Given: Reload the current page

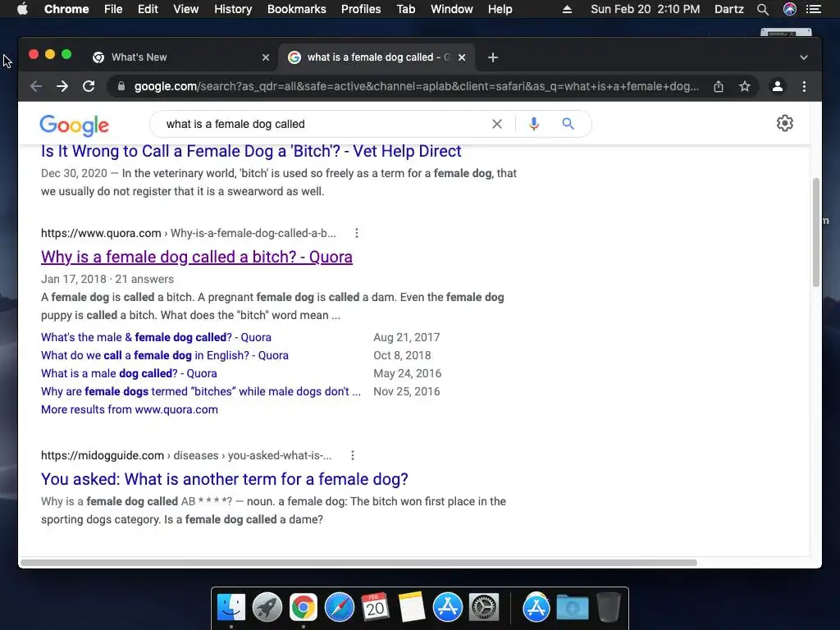Looking at the screenshot, I should [89, 86].
